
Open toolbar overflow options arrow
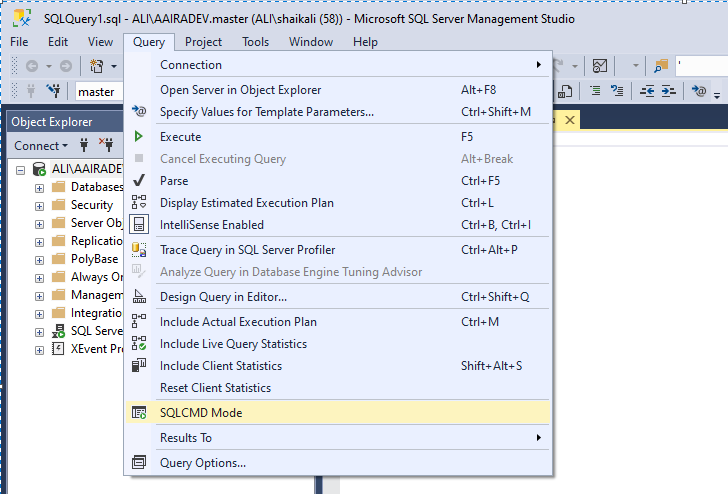tap(717, 95)
